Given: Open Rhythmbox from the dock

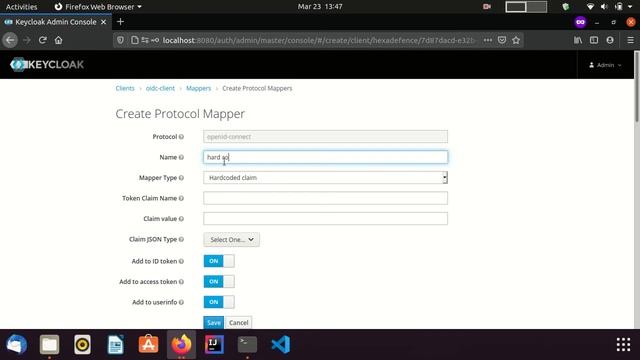Looking at the screenshot, I should [x=82, y=344].
